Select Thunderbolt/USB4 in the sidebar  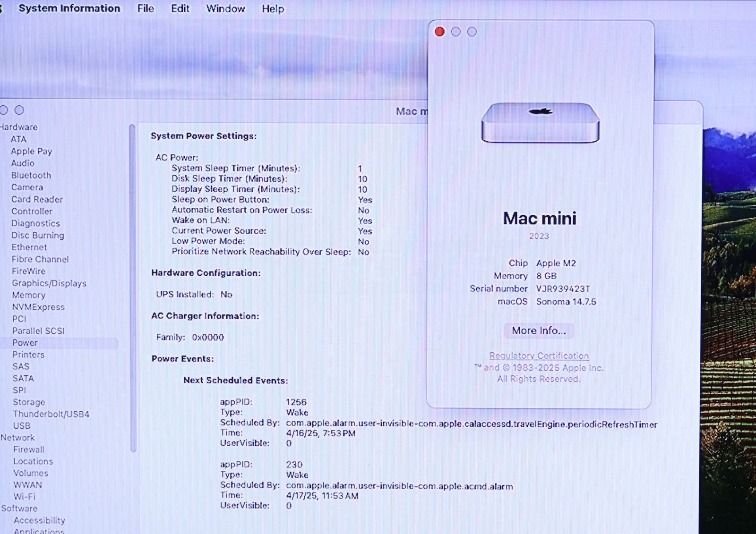point(51,414)
